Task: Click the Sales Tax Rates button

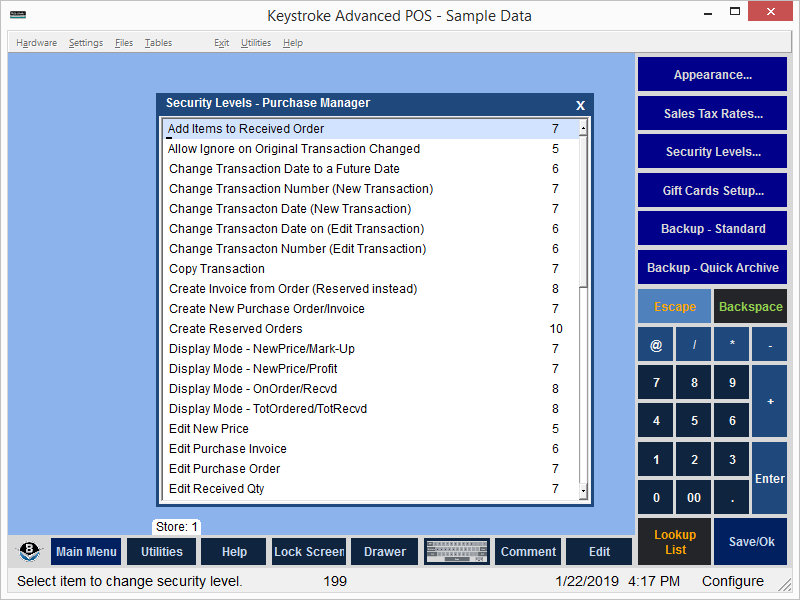Action: [712, 114]
